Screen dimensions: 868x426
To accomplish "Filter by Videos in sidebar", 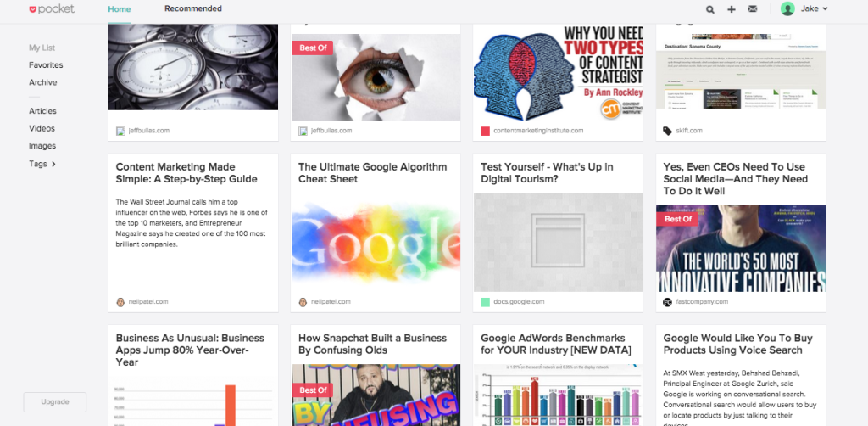I will [42, 128].
